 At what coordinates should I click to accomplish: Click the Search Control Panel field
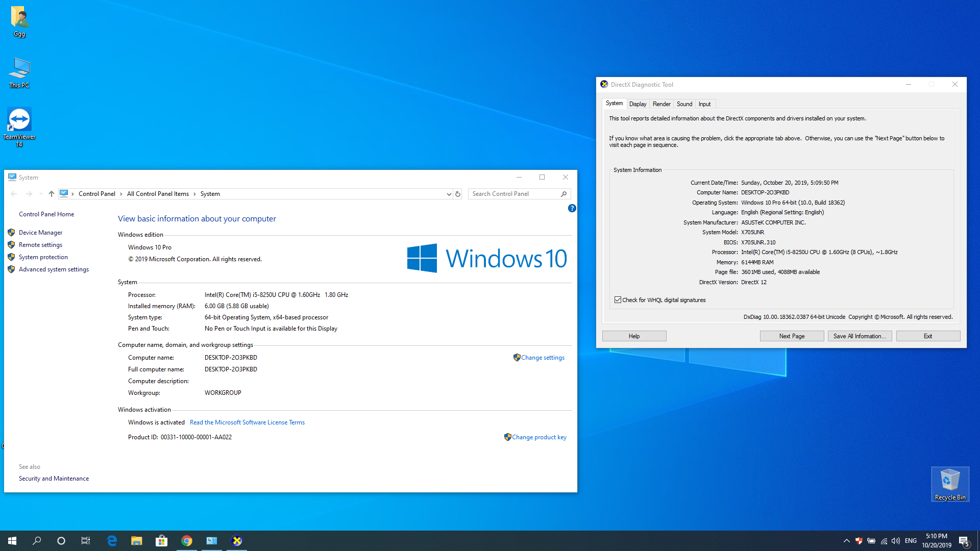coord(514,194)
